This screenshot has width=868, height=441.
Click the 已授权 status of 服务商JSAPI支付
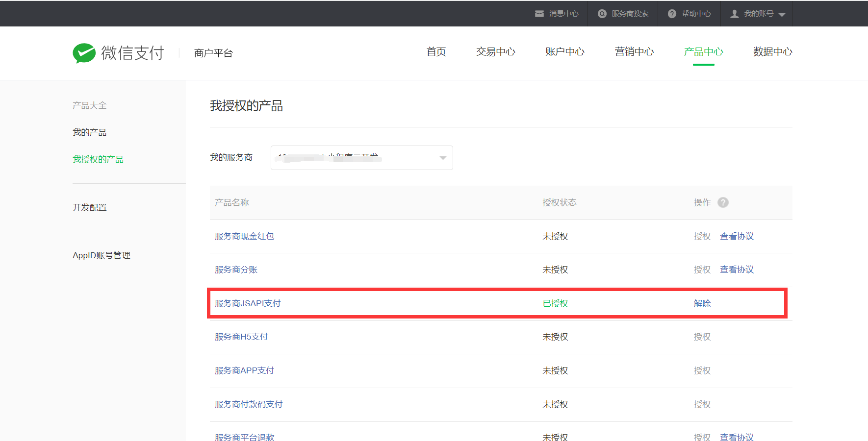(555, 303)
